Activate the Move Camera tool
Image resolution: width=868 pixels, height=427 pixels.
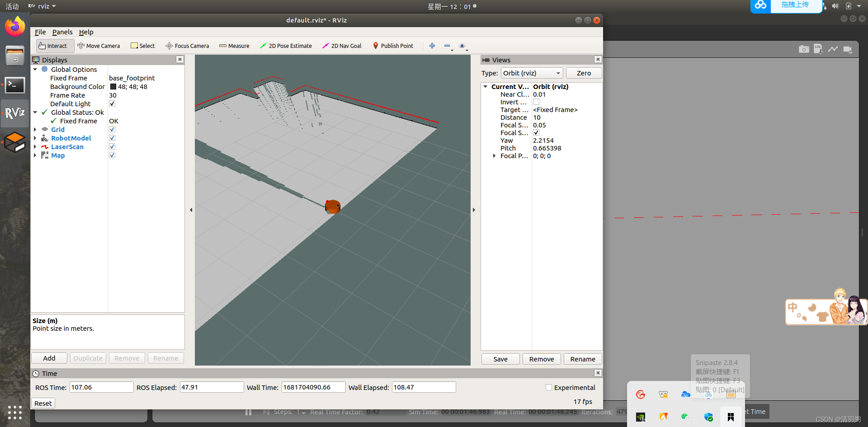[99, 46]
